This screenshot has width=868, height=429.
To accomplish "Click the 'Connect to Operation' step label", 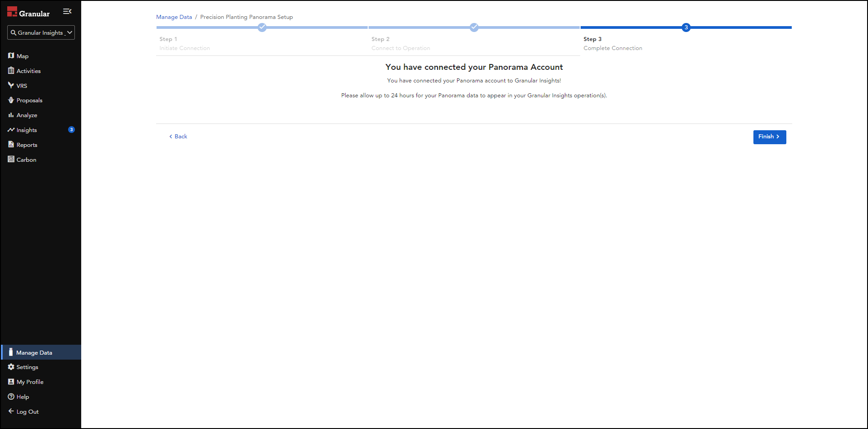I will coord(401,48).
